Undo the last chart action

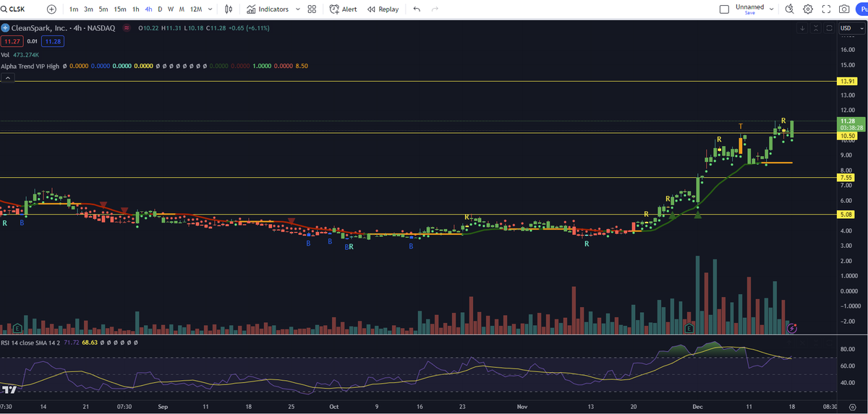coord(417,9)
